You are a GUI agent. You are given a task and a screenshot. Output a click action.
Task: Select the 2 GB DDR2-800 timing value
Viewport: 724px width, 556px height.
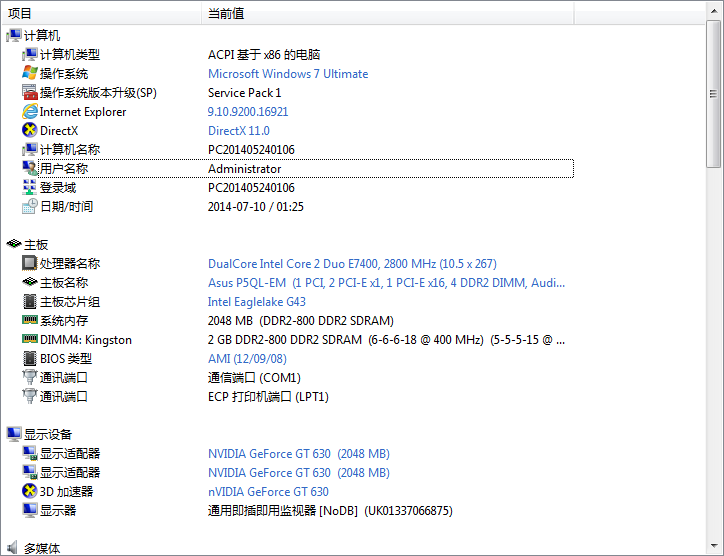[x=386, y=340]
